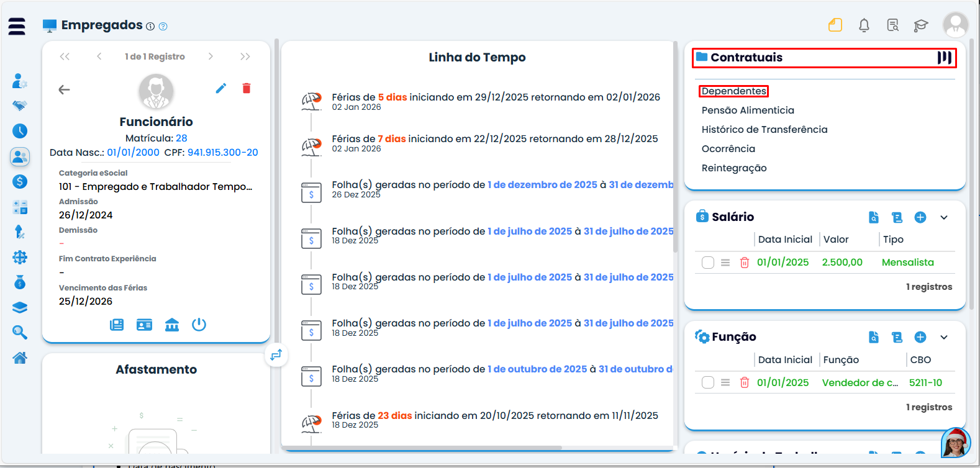Collapse the Função panel chevron
The height and width of the screenshot is (468, 980).
[x=944, y=337]
